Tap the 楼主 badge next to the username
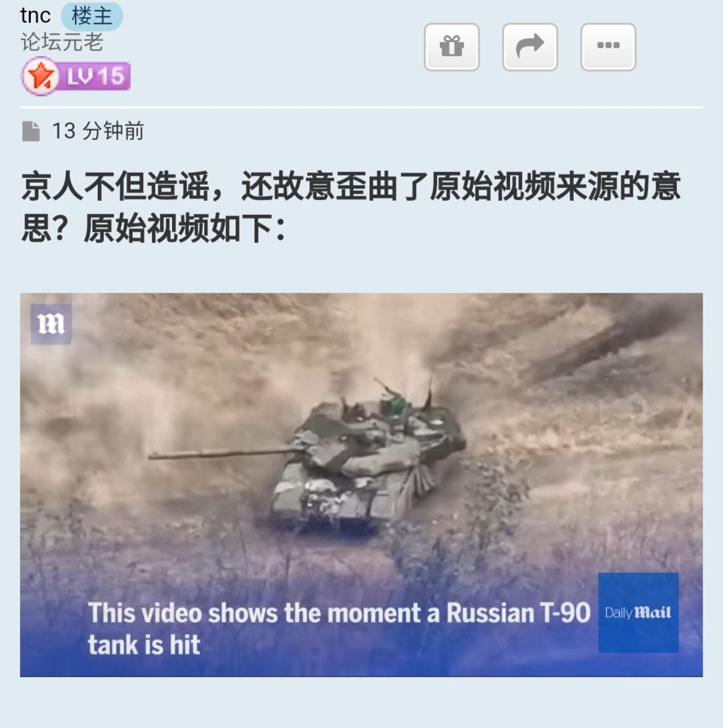Viewport: 723px width, 728px height. [x=92, y=16]
